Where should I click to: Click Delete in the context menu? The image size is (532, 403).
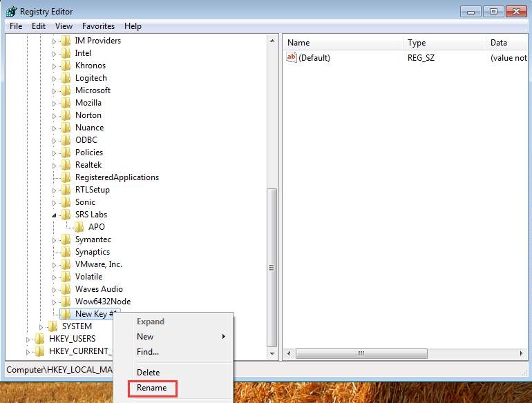coord(148,373)
